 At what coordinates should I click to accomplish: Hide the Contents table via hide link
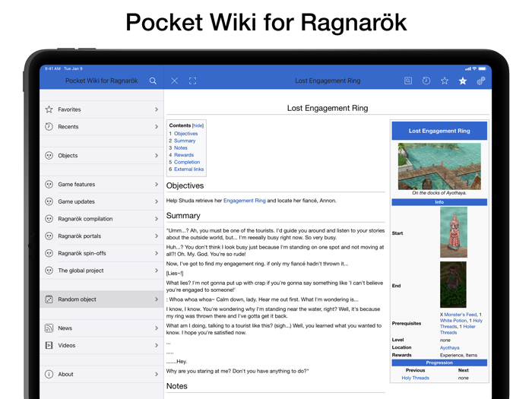[198, 125]
